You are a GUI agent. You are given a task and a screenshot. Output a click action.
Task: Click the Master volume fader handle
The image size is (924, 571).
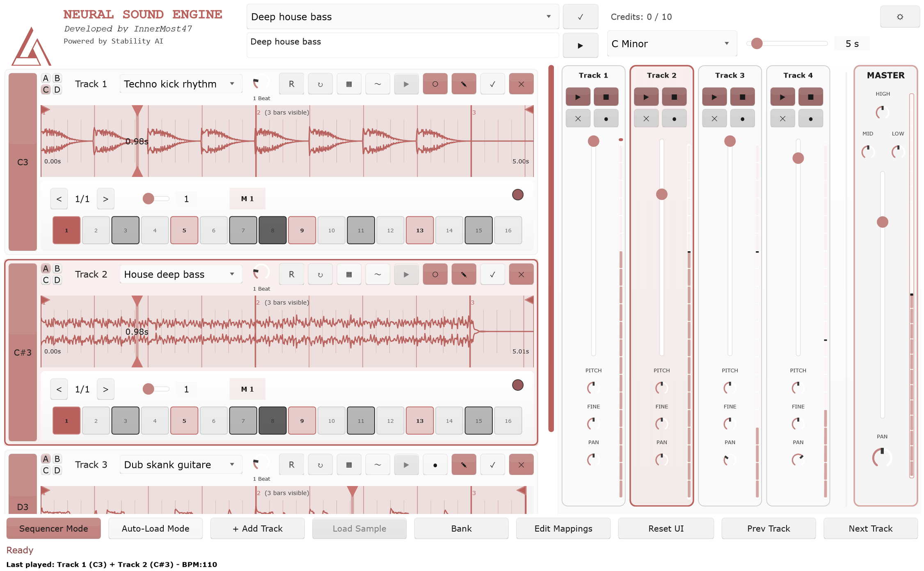(x=882, y=222)
